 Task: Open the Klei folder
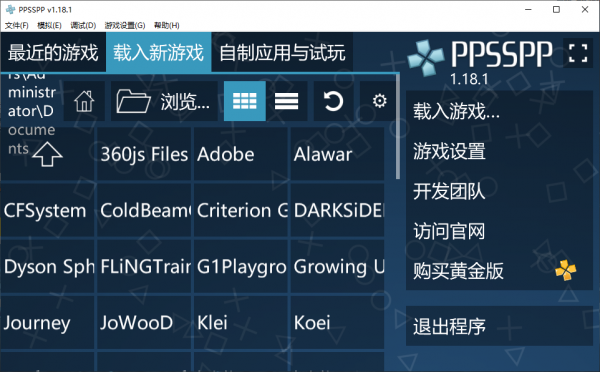[x=241, y=323]
